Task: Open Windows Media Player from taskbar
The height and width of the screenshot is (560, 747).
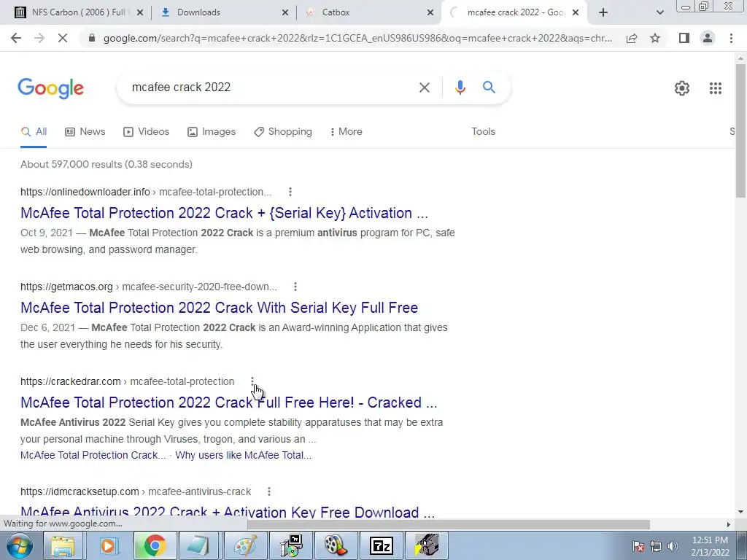Action: [108, 545]
